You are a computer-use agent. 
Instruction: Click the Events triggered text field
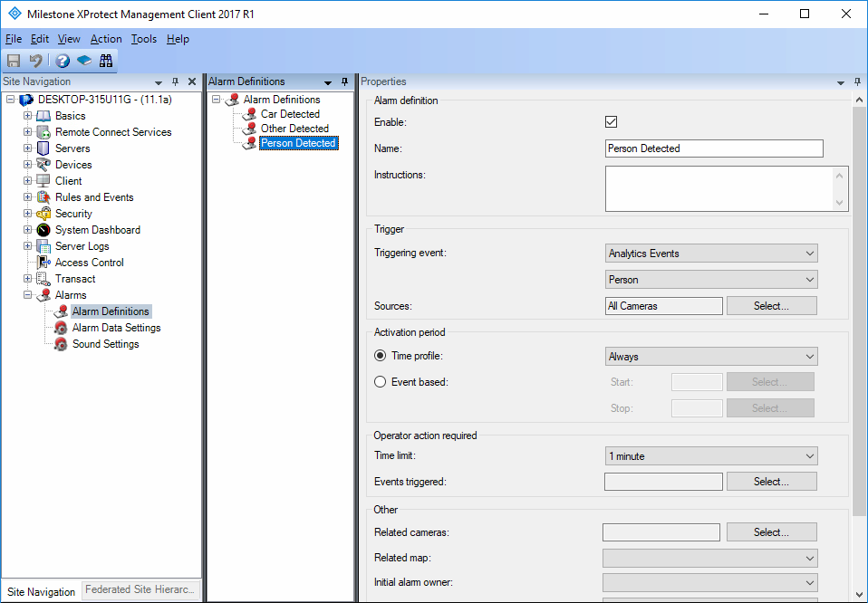(x=663, y=482)
